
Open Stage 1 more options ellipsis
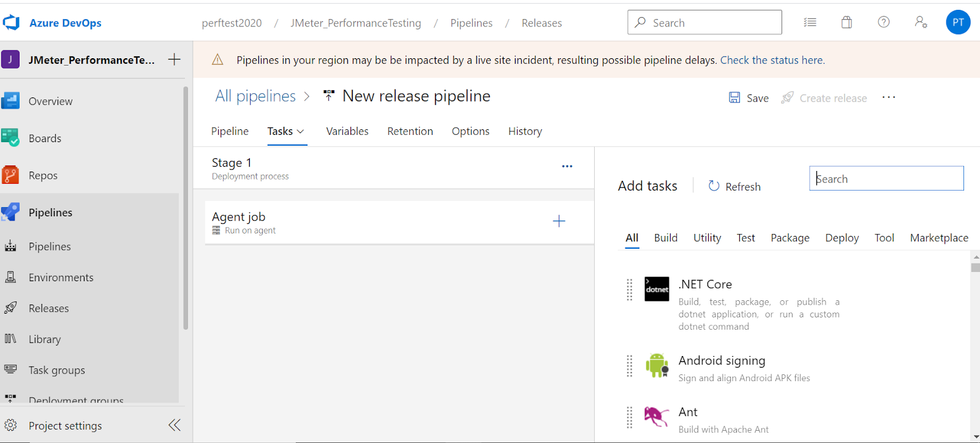pyautogui.click(x=567, y=166)
